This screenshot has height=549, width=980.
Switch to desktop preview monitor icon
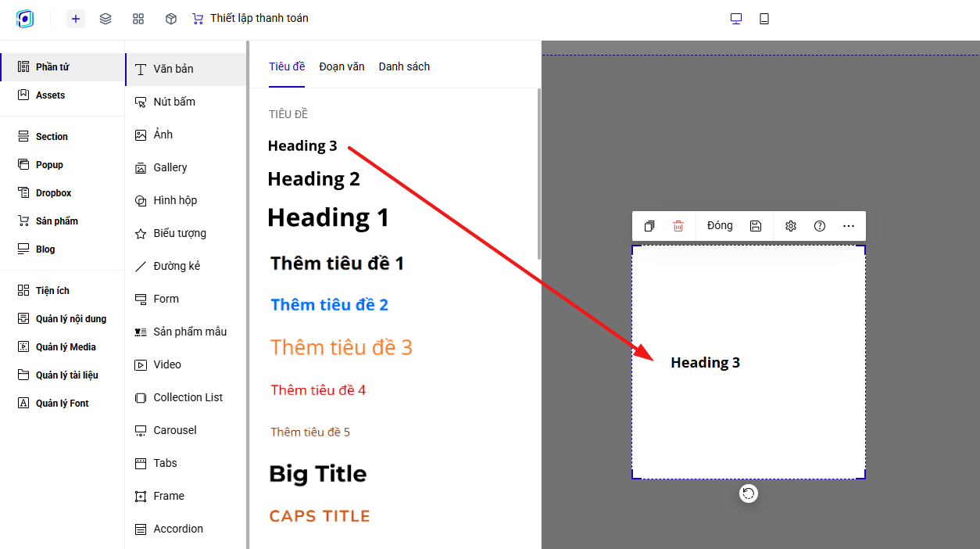tap(736, 19)
